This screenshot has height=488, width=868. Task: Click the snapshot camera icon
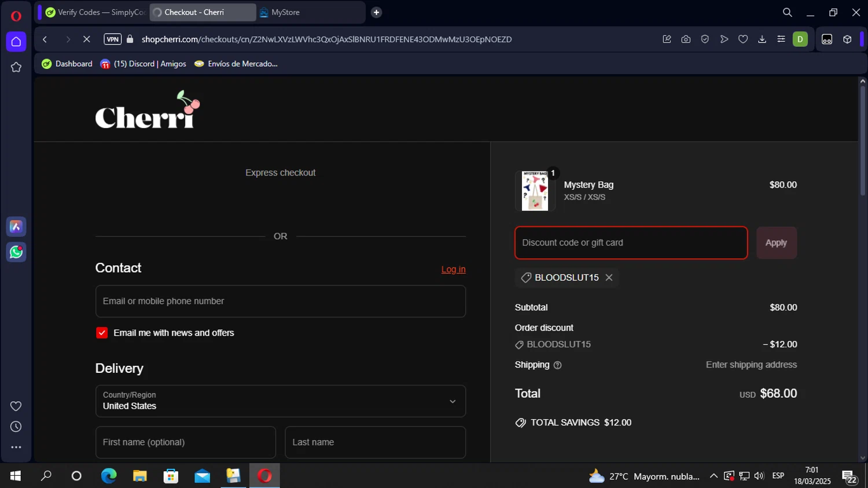[x=686, y=39]
